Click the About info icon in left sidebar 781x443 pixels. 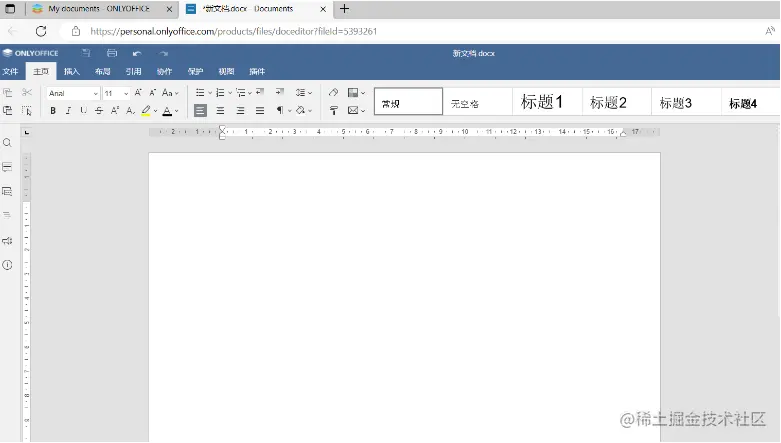click(x=7, y=265)
